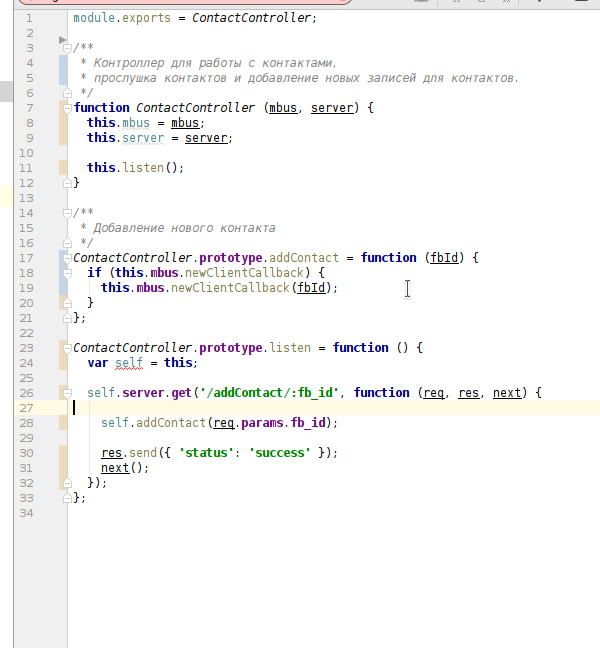
Task: Click the 'server' parameter on line 7
Action: (x=332, y=108)
